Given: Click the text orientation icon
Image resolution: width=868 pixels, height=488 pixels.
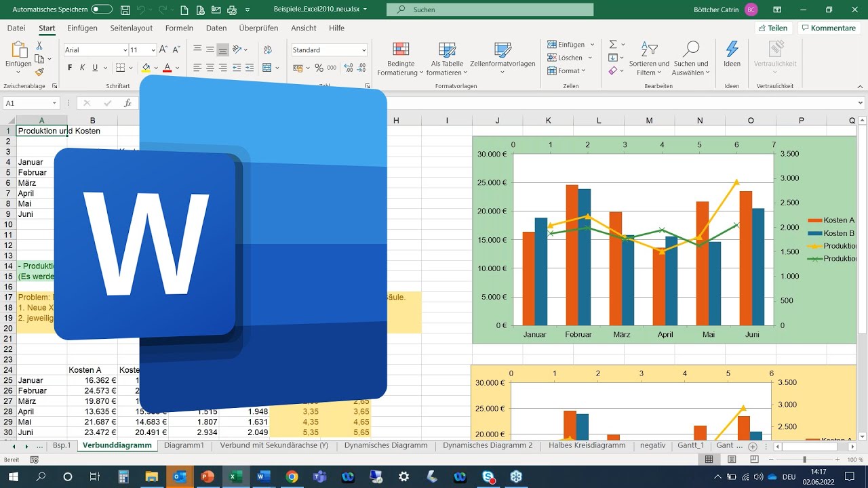Looking at the screenshot, I should tap(237, 49).
